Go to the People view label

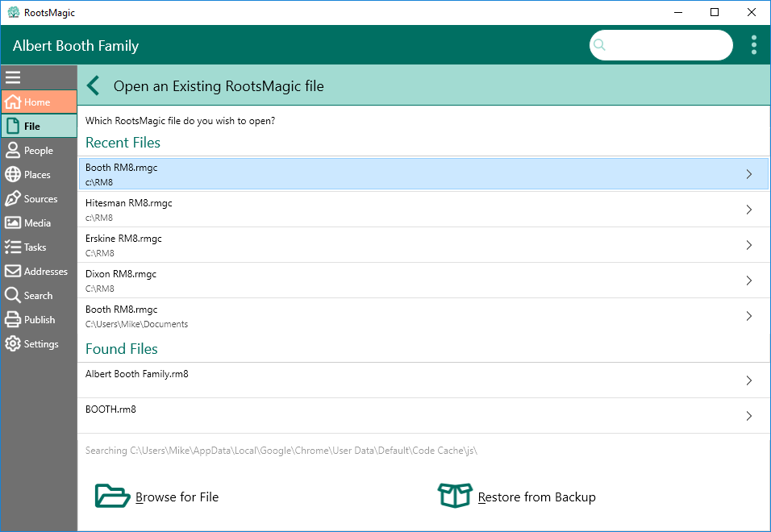(39, 151)
